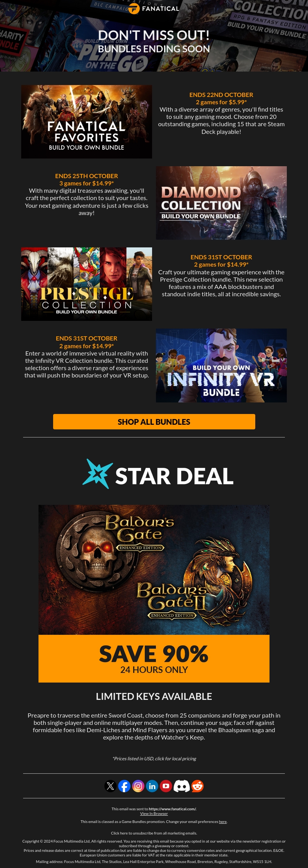Screen dimensions: 308x868
Task: Open the YouTube social icon
Action: click(166, 786)
